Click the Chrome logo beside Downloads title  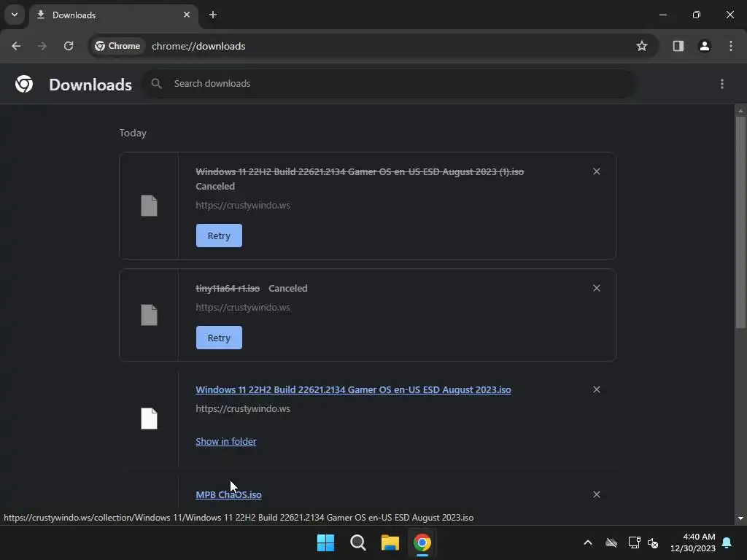24,84
